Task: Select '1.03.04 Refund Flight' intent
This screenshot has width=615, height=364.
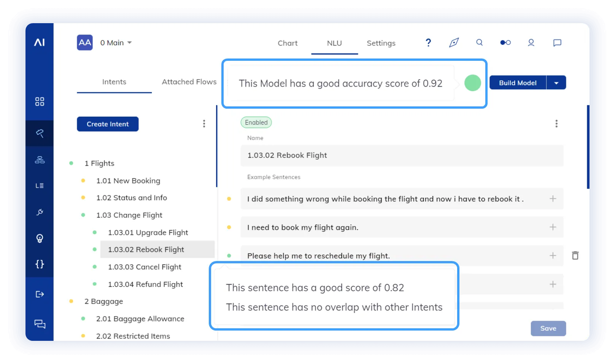Action: (145, 284)
